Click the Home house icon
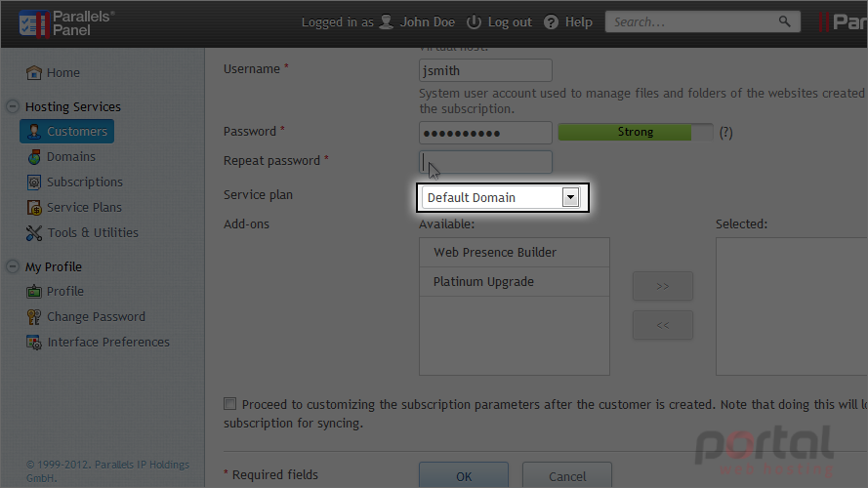868x488 pixels. click(x=34, y=72)
